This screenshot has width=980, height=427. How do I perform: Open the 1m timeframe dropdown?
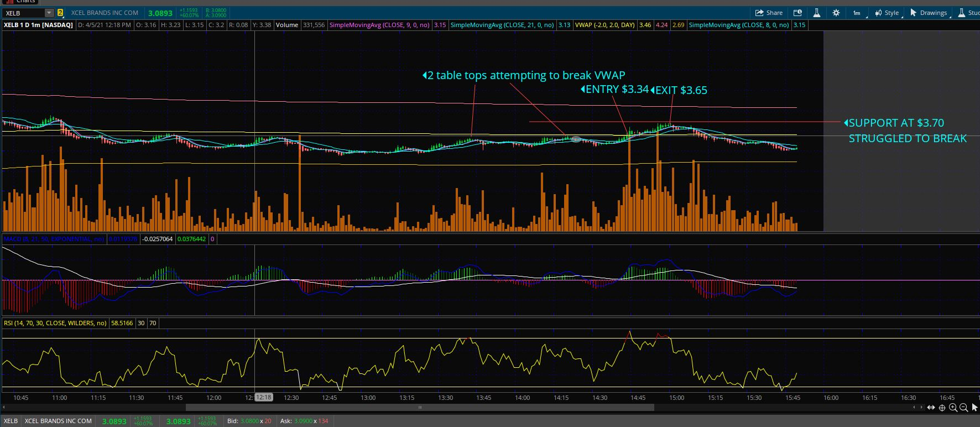[x=856, y=13]
